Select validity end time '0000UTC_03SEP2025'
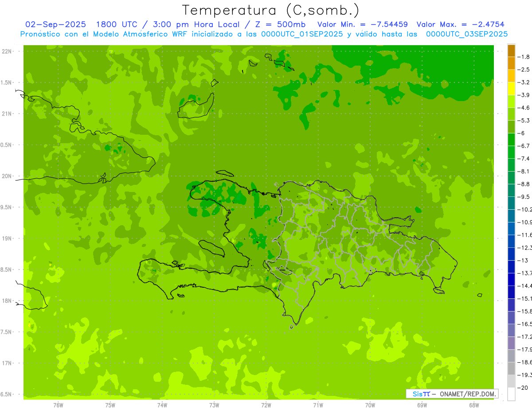 click(x=467, y=34)
